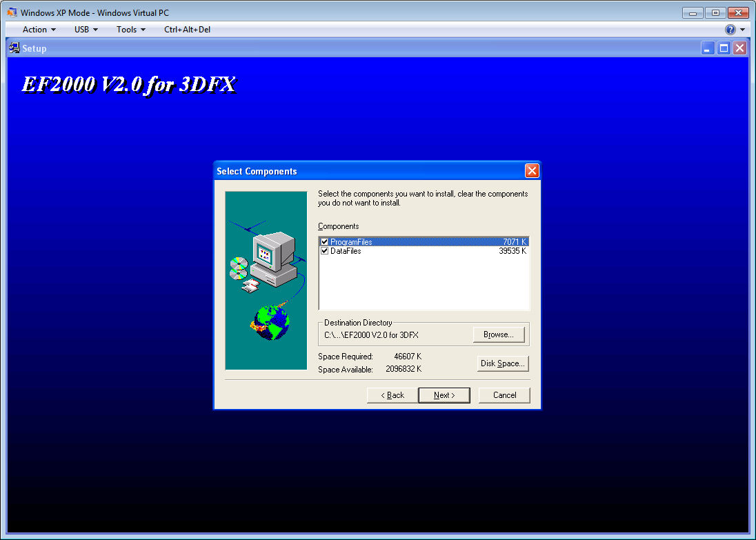The image size is (756, 540).
Task: Uncheck the DataFiles component
Action: click(324, 251)
